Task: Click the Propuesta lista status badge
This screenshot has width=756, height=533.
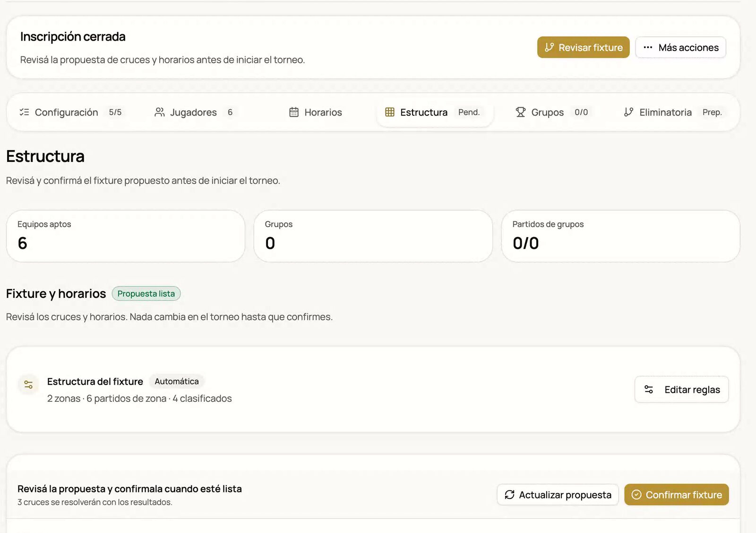Action: 146,294
